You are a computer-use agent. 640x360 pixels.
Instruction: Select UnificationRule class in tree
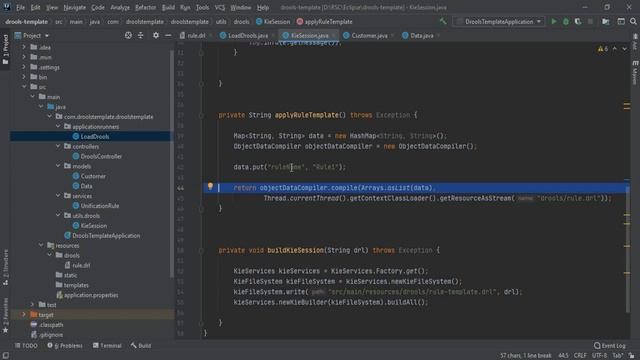(x=99, y=206)
